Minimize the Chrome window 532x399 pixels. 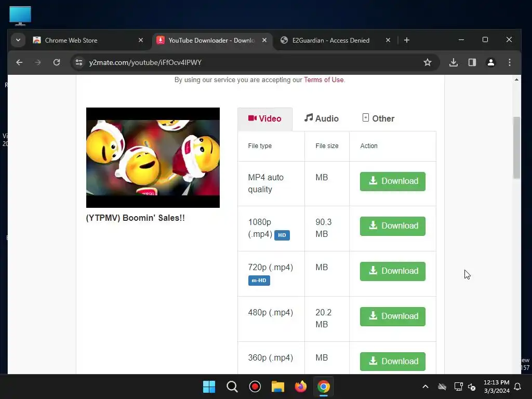pyautogui.click(x=461, y=39)
